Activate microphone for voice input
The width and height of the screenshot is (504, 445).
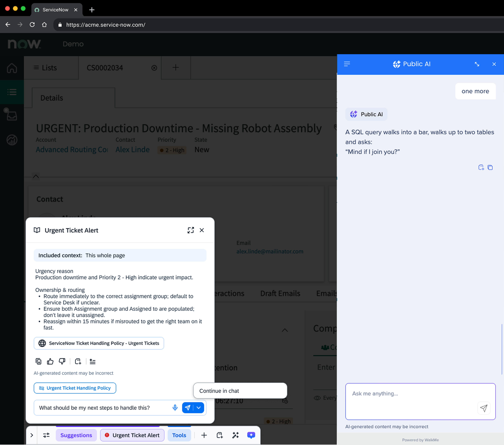click(175, 408)
